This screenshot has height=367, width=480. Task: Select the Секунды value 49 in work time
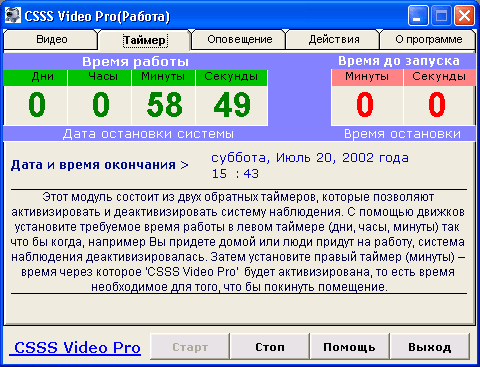pyautogui.click(x=232, y=105)
